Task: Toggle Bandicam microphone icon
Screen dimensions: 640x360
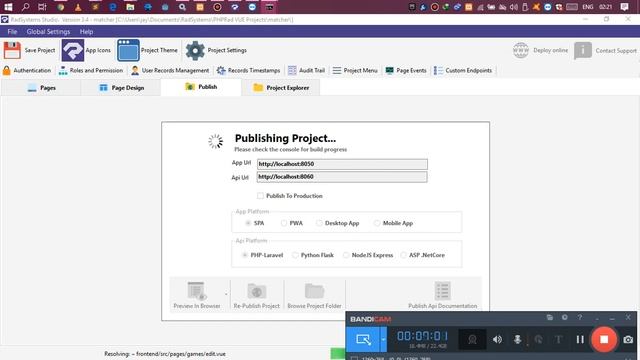Action: pos(517,340)
